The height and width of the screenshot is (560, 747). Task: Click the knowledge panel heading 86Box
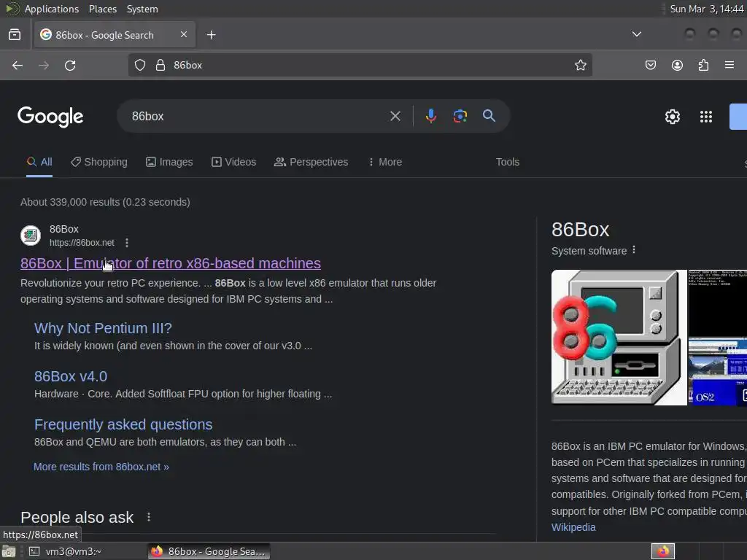pos(580,230)
